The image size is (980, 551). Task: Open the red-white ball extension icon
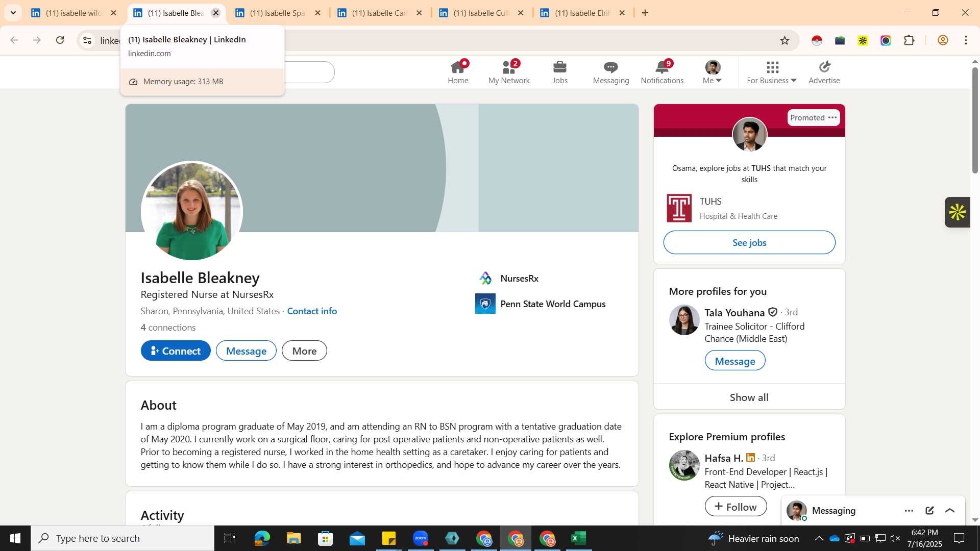click(817, 40)
